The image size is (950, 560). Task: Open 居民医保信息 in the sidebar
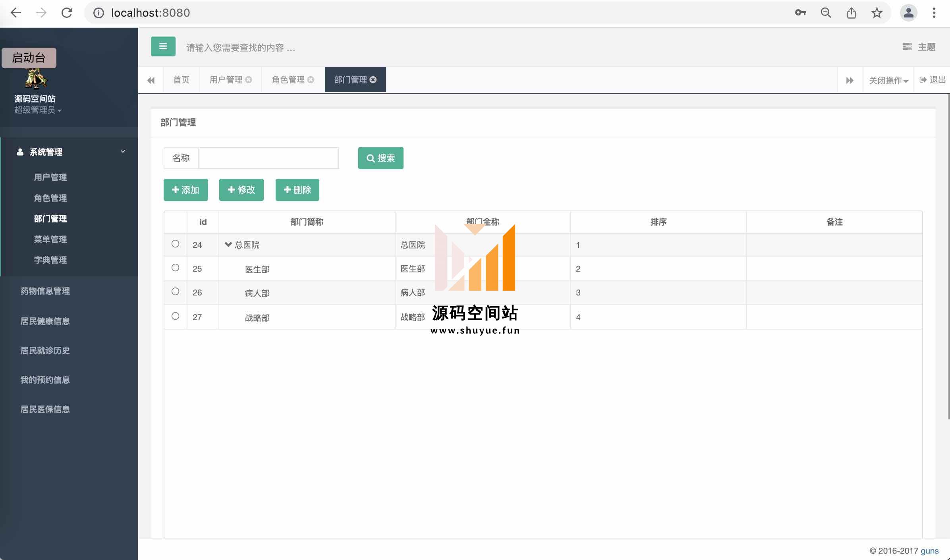tap(45, 409)
